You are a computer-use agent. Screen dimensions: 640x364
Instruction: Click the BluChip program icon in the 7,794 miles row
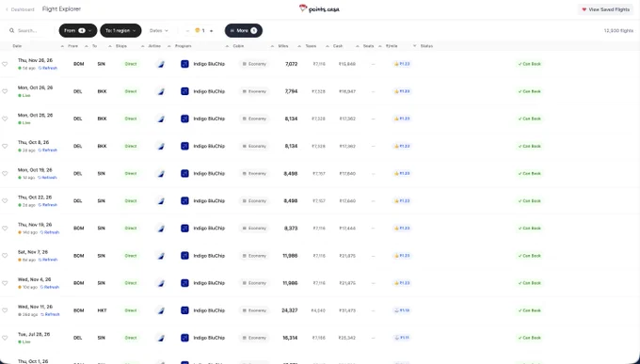[x=184, y=91]
